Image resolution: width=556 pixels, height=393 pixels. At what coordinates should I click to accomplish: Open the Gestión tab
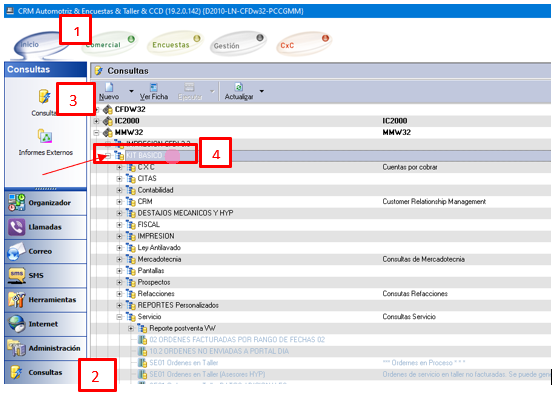[238, 43]
